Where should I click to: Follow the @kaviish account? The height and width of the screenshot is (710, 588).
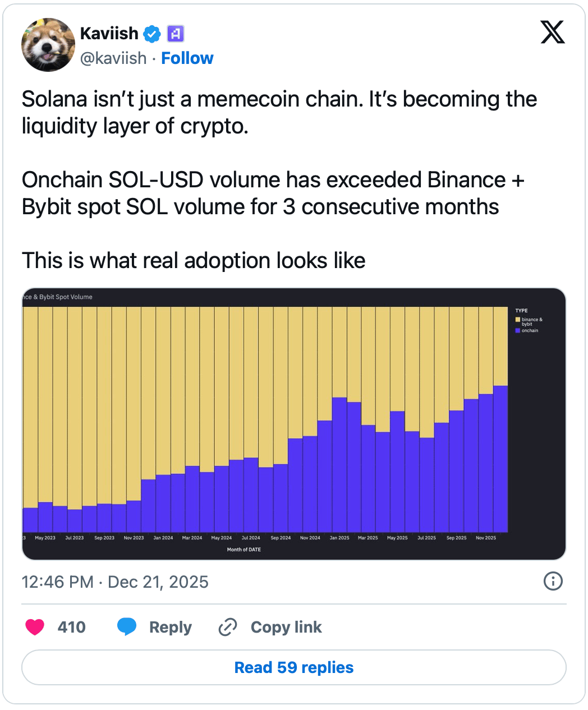(x=187, y=58)
